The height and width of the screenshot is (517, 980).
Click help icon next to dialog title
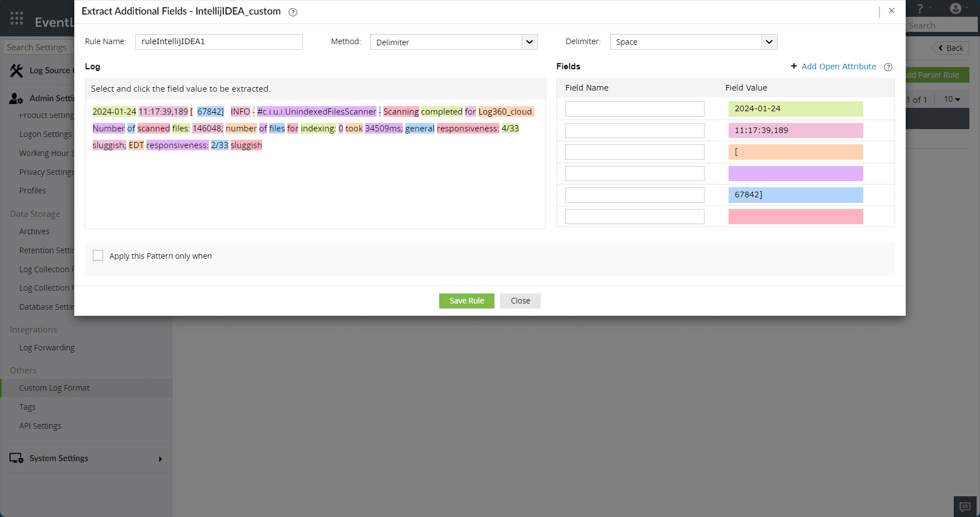(x=293, y=12)
